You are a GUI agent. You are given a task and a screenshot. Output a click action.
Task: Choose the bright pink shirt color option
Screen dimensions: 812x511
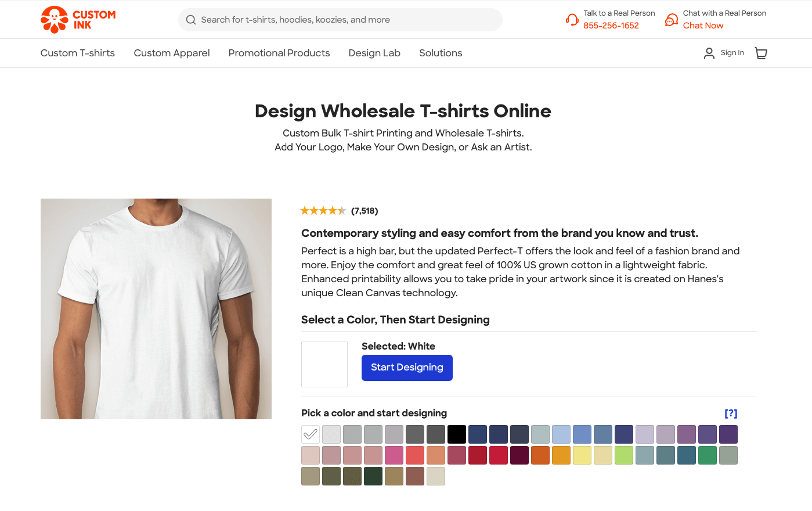394,455
